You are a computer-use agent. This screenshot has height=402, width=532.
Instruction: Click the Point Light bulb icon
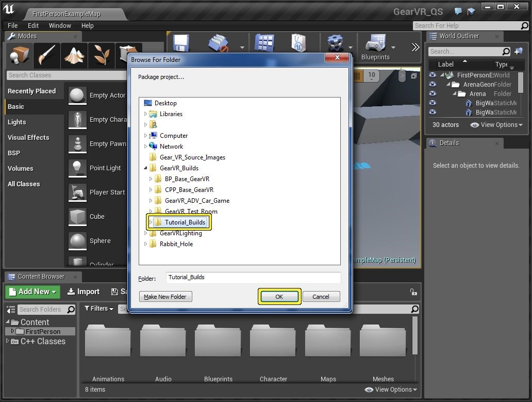point(77,168)
